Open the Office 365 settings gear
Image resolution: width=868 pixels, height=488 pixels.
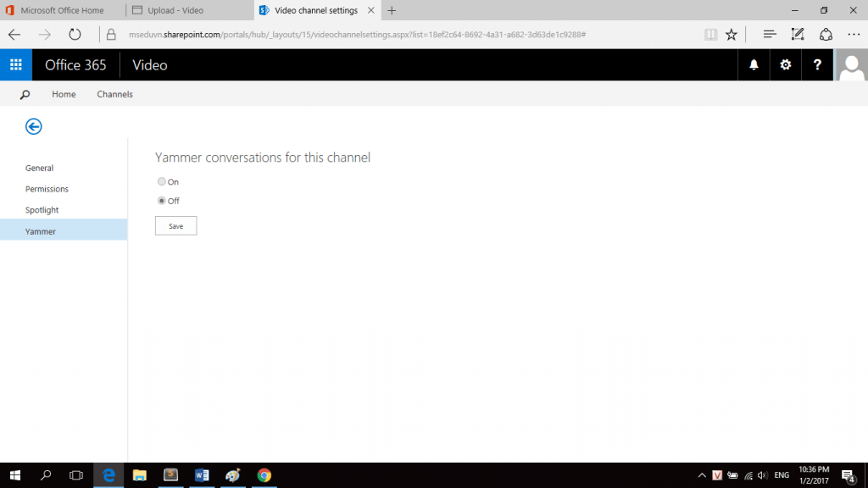[x=786, y=64]
